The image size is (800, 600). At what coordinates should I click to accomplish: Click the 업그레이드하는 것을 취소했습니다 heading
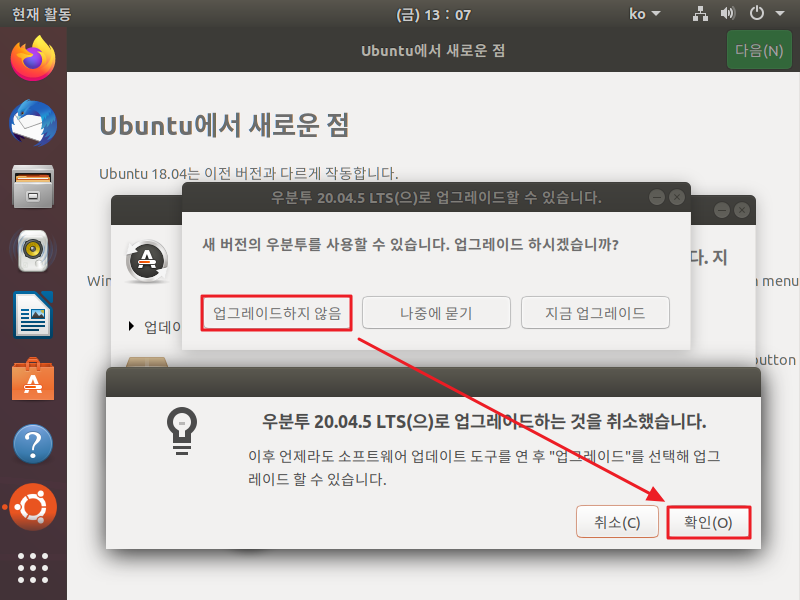484,421
